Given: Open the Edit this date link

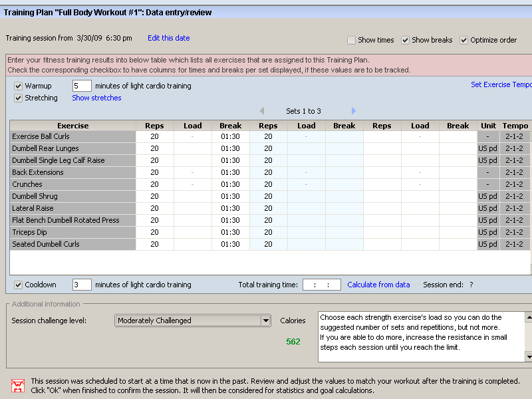Looking at the screenshot, I should (x=168, y=38).
